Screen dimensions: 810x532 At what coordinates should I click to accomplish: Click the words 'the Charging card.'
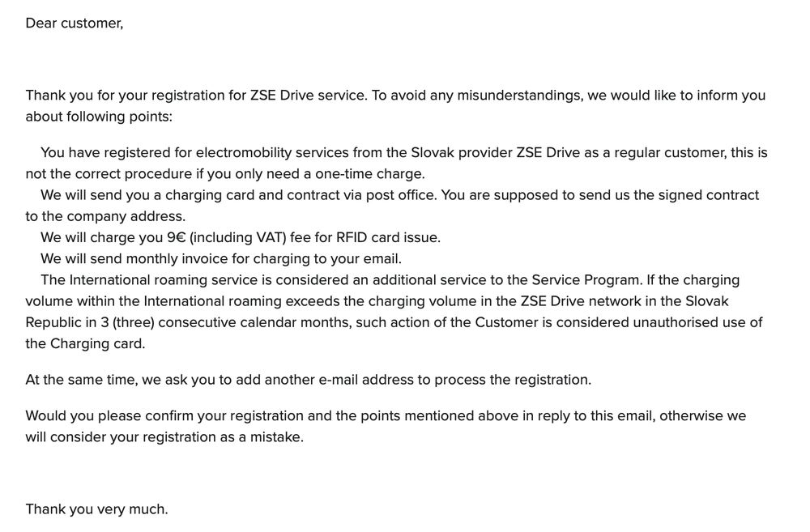[85, 343]
